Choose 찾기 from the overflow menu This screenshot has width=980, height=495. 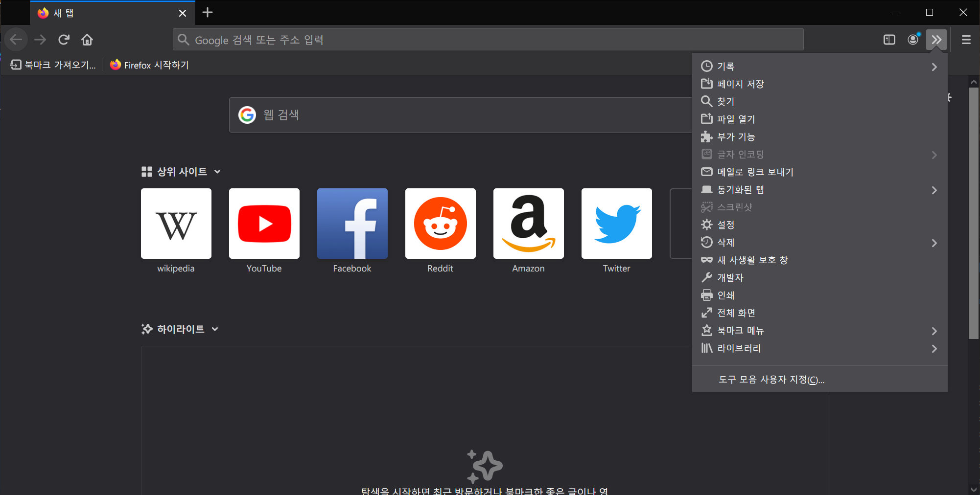[x=820, y=102]
